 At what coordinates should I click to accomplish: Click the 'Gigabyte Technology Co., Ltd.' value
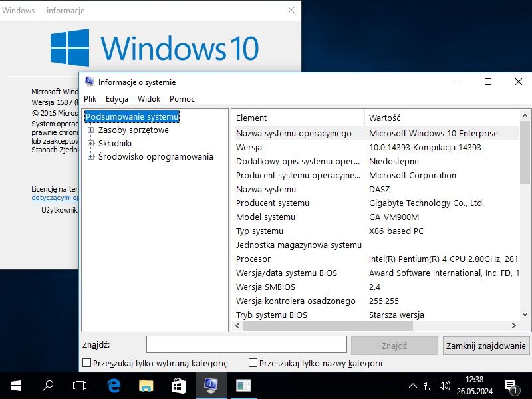426,203
